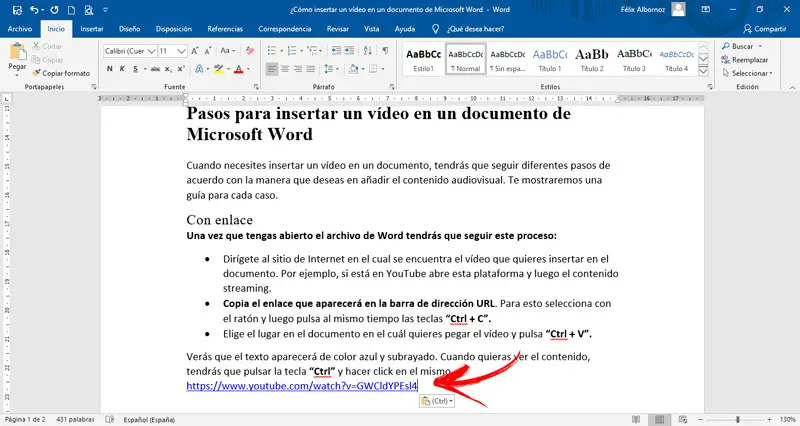Expand the styles gallery more arrow
Screen dimensions: 800x426
(x=704, y=71)
